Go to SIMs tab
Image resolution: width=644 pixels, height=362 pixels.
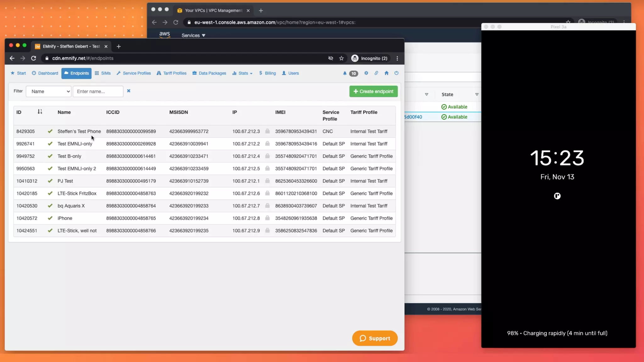(x=103, y=73)
